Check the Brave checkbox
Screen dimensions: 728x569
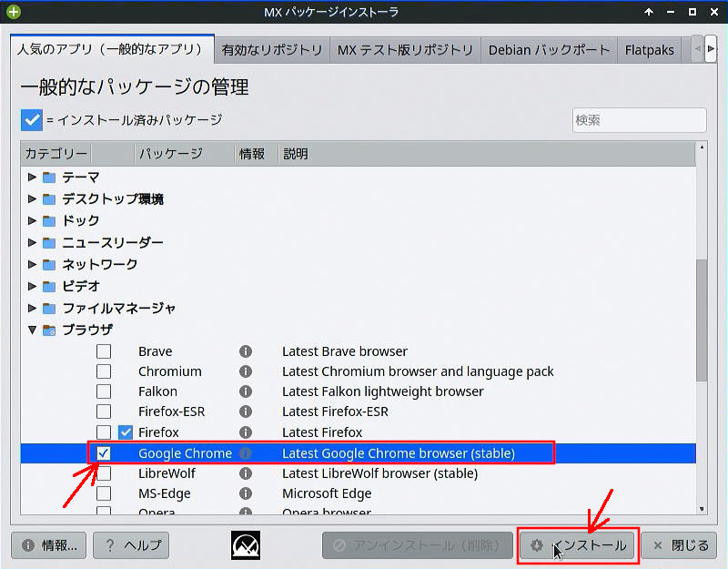pyautogui.click(x=104, y=351)
